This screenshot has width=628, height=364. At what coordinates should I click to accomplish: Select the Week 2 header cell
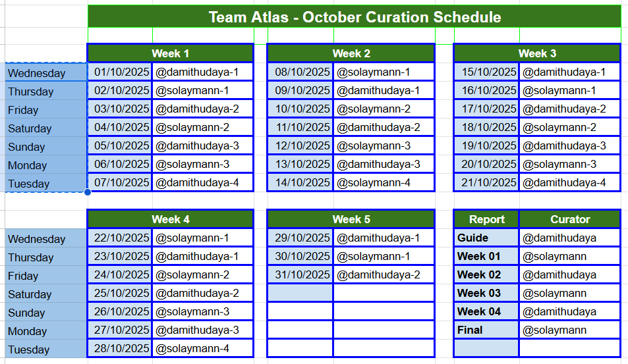[x=351, y=53]
